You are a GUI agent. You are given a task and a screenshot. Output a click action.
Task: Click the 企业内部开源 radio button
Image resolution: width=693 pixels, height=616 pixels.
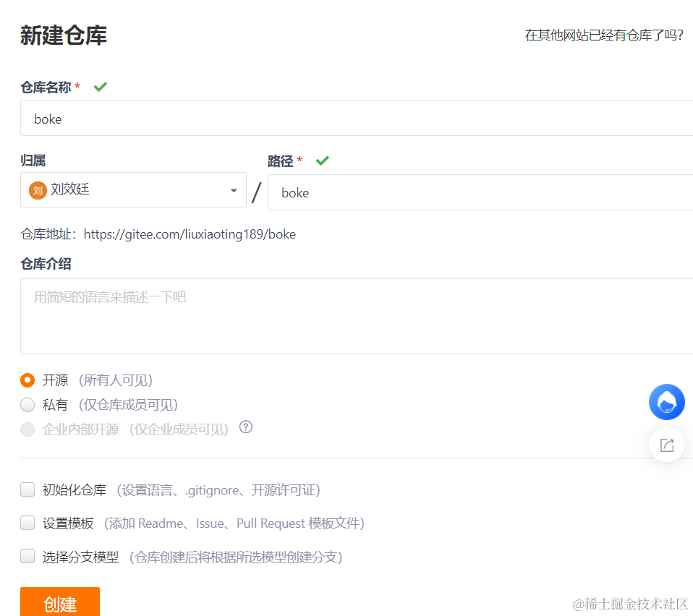coord(27,429)
